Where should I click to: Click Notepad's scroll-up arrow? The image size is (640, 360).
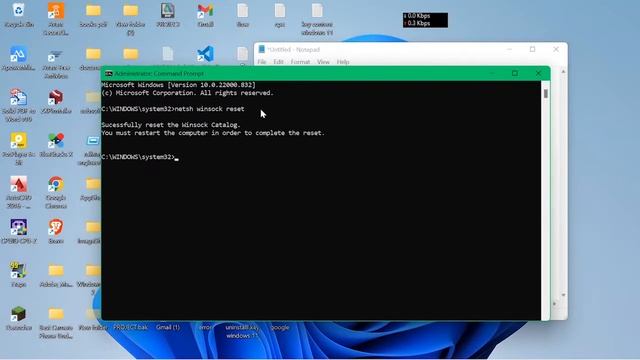(x=563, y=72)
